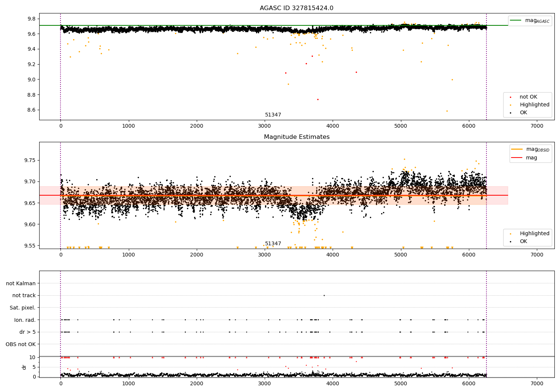Click x-axis tick 5000 under the bottom panel
Screen dimensions: 560x392
tap(401, 384)
